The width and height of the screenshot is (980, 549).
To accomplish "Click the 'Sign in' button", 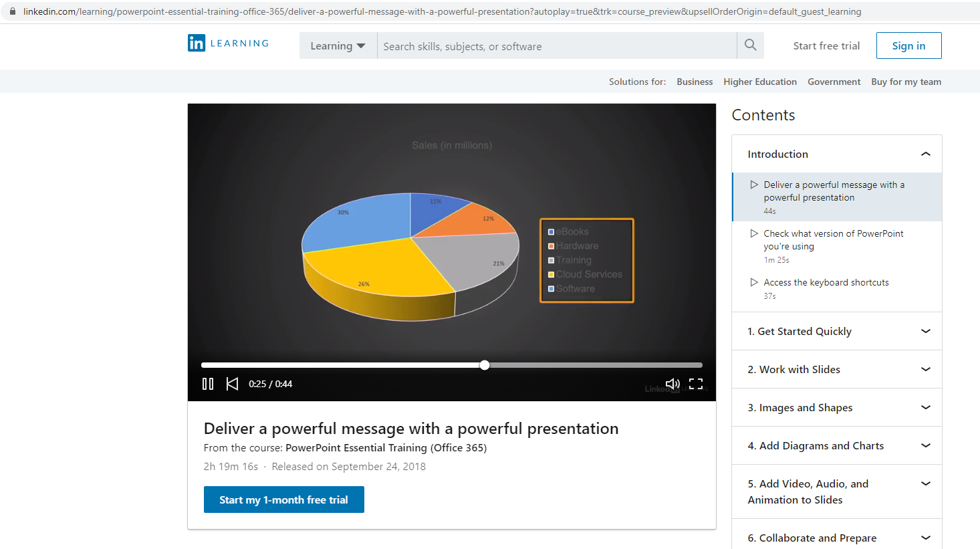I will (x=908, y=45).
